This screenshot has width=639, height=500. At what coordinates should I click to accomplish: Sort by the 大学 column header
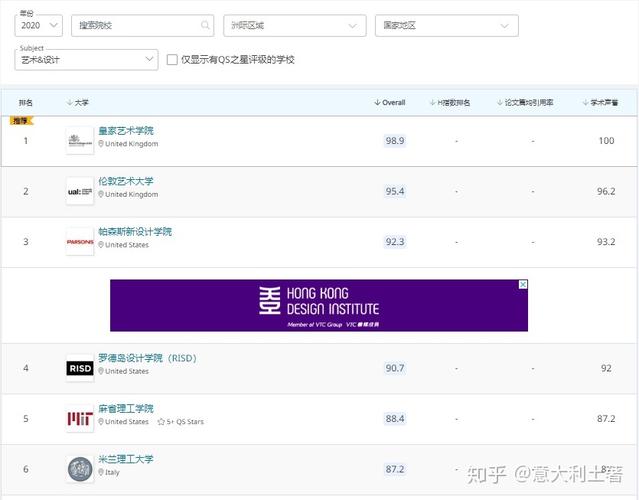[x=77, y=102]
